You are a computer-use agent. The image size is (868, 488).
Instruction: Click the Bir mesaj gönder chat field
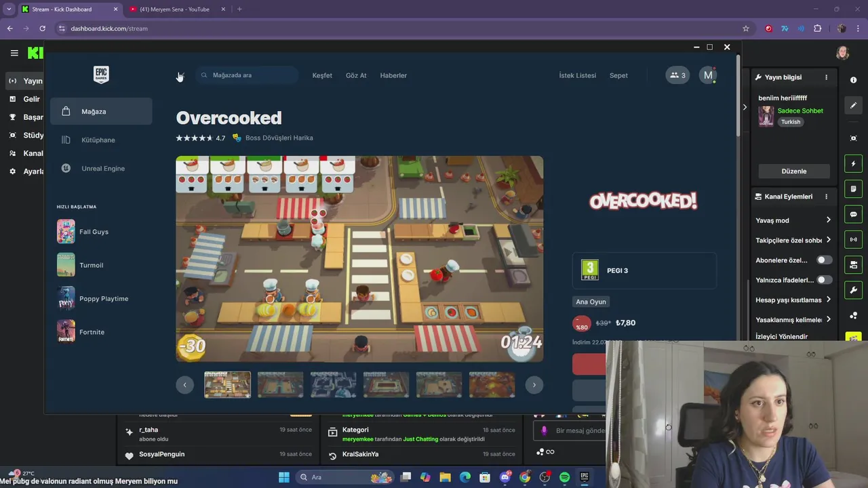[x=568, y=430]
